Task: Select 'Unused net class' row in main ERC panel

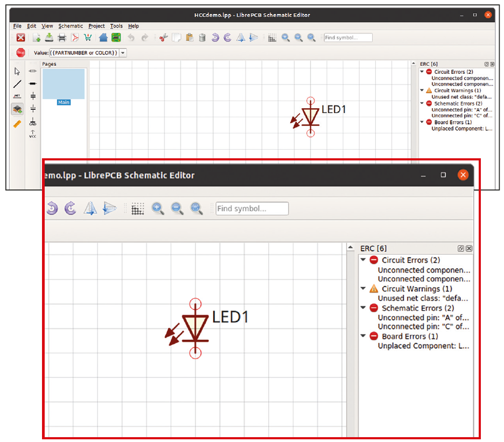Action: [461, 97]
